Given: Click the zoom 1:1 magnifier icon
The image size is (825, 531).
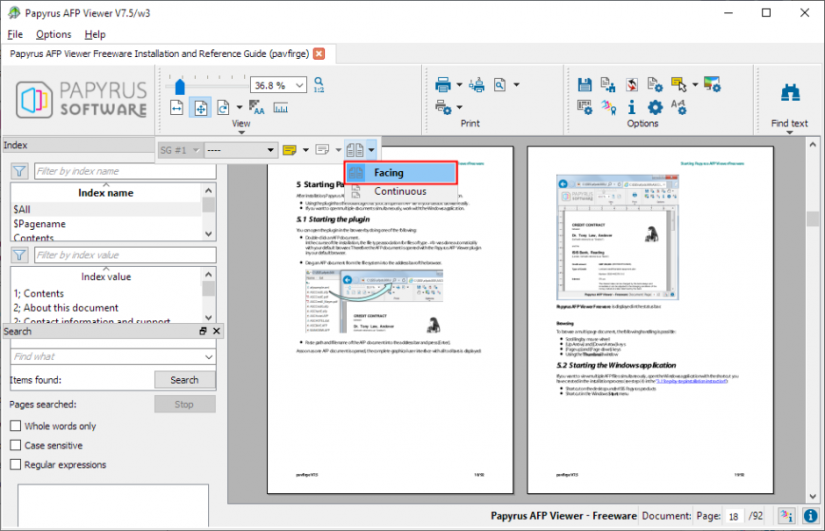Looking at the screenshot, I should (x=319, y=85).
